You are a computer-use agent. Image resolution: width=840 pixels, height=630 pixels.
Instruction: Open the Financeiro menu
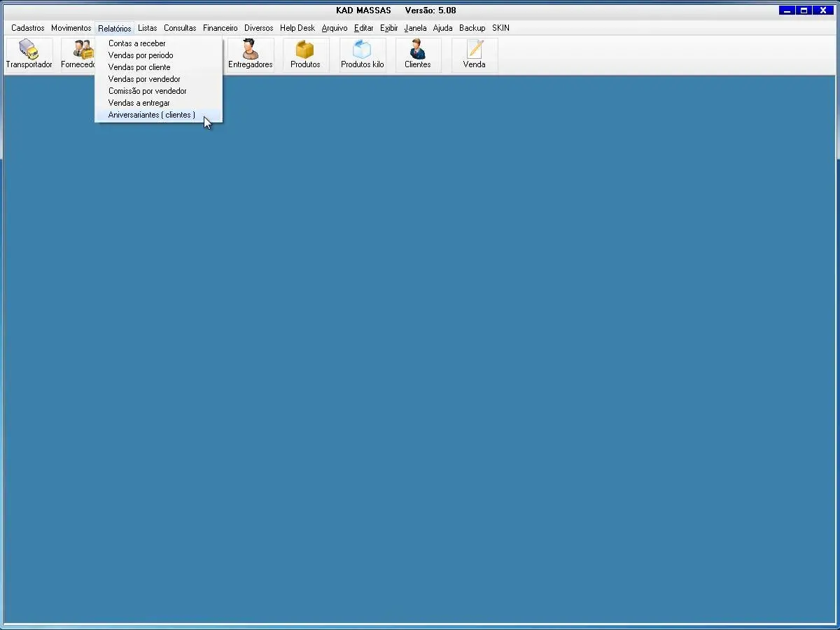pyautogui.click(x=220, y=28)
